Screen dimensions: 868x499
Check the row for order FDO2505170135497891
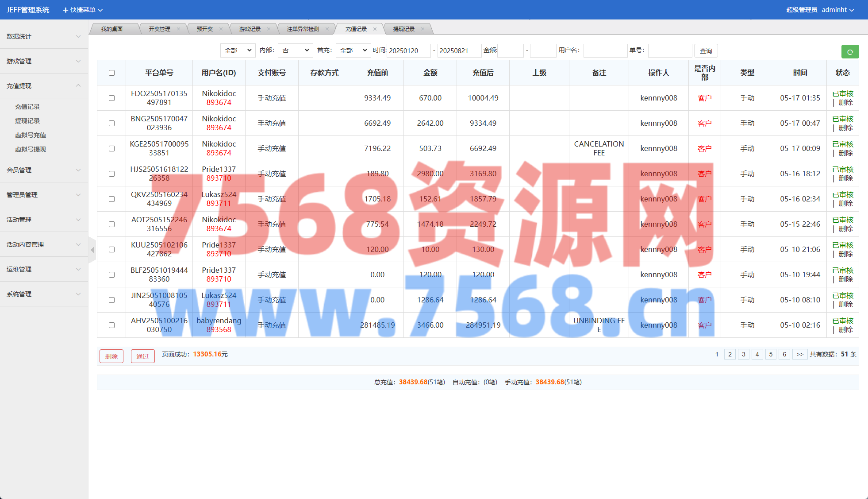(x=111, y=98)
